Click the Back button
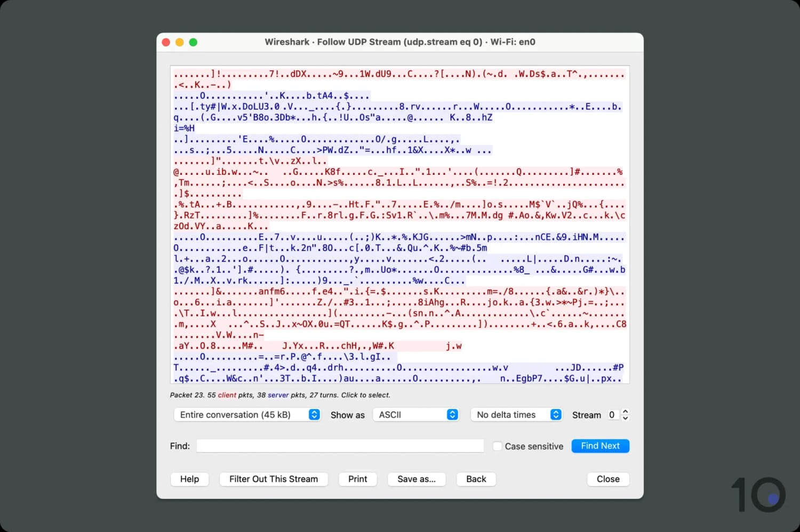 (x=476, y=479)
